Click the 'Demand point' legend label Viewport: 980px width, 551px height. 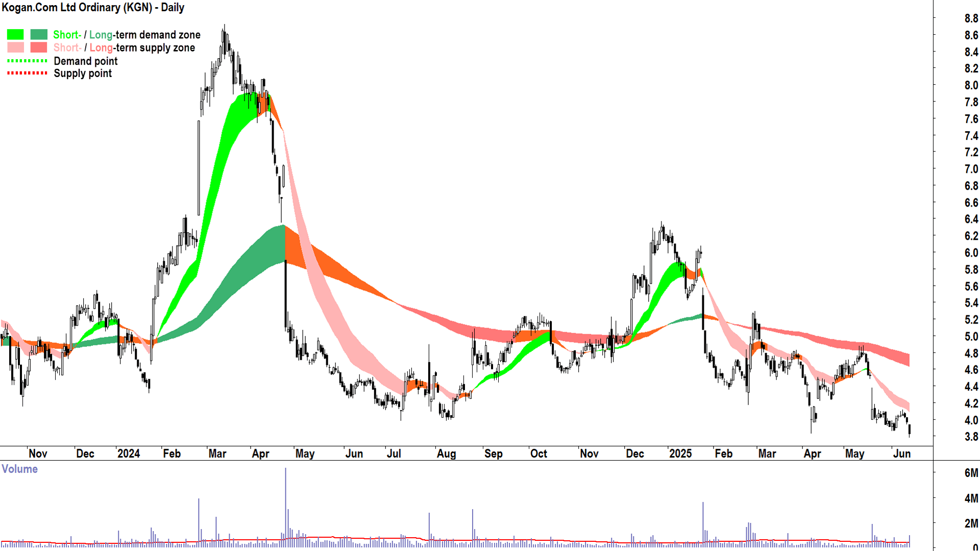point(86,61)
